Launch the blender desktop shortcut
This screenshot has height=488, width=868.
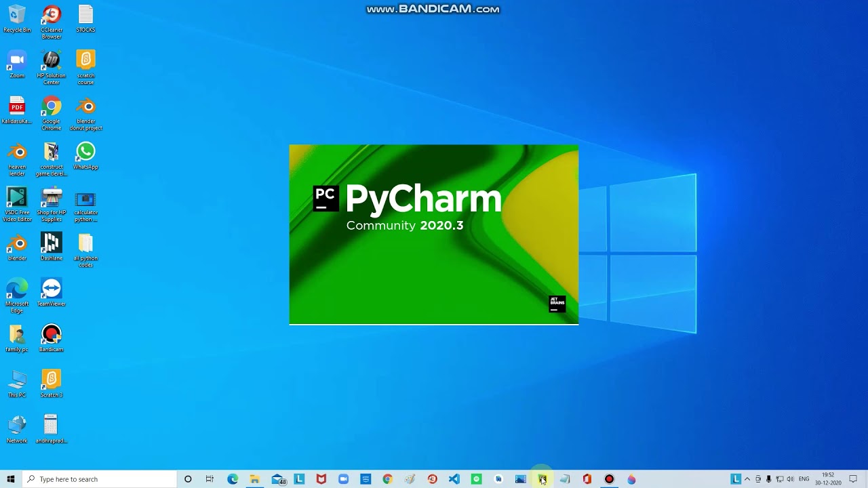[17, 247]
